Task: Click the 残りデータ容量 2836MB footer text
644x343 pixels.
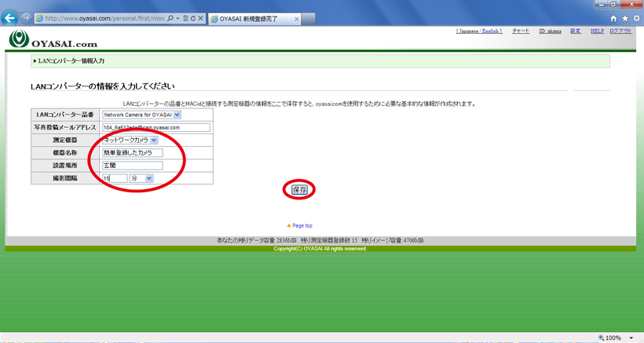Action: click(257, 240)
